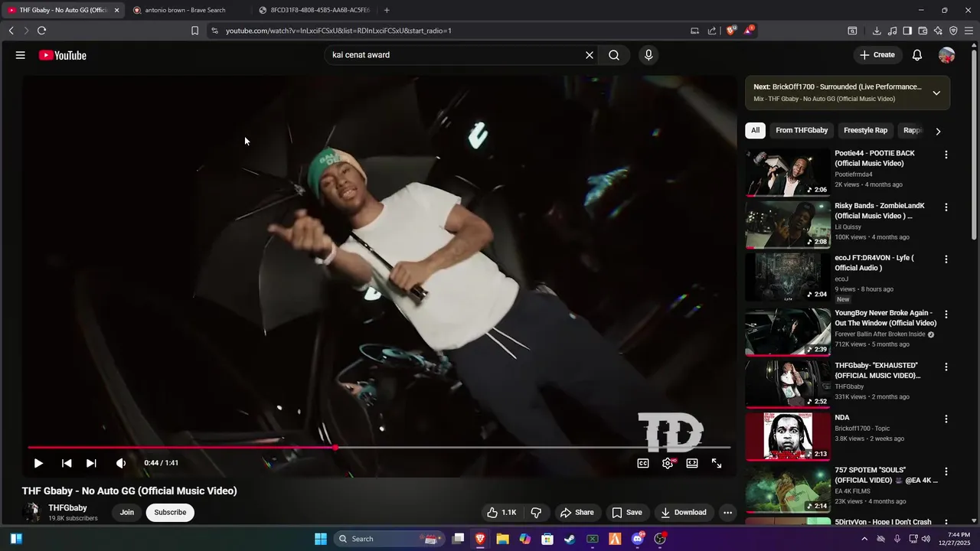
Task: Open options for 757 SPOTEM SOULS video
Action: 946,471
